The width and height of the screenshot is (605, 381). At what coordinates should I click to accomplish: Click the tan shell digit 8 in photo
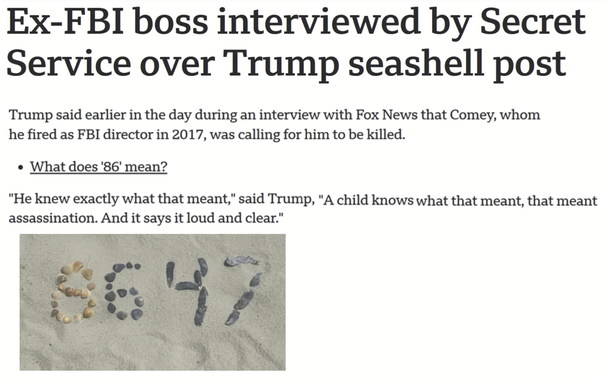[73, 292]
